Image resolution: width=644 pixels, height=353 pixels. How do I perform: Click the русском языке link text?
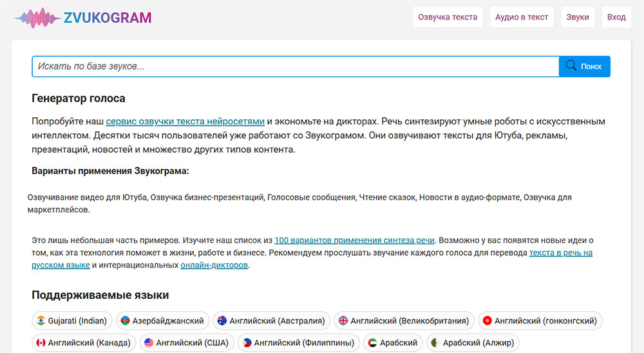tap(61, 265)
